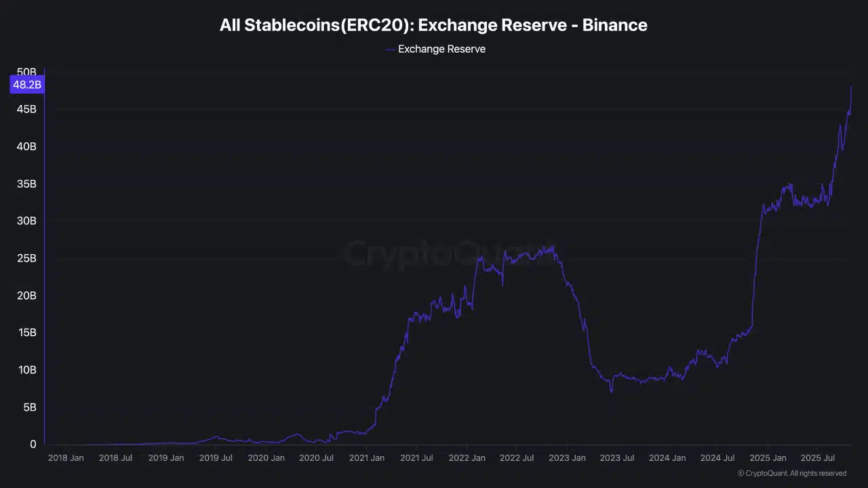Click the 0 y-axis label
This screenshot has height=488, width=868.
point(33,445)
